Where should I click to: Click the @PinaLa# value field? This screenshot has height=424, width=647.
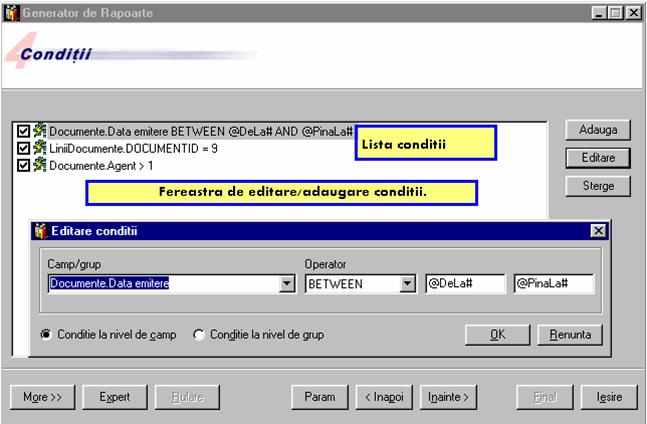pos(553,284)
